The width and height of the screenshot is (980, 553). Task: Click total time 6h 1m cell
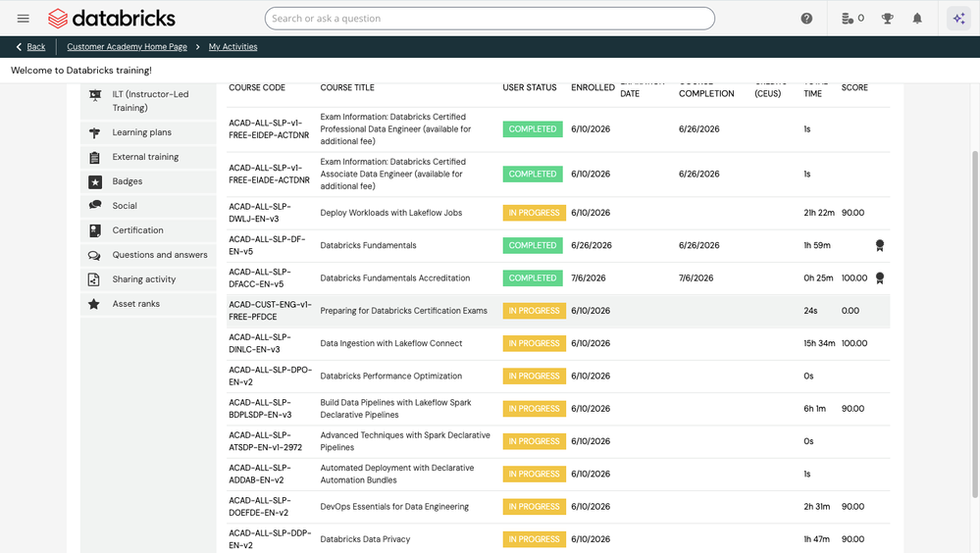[814, 409]
